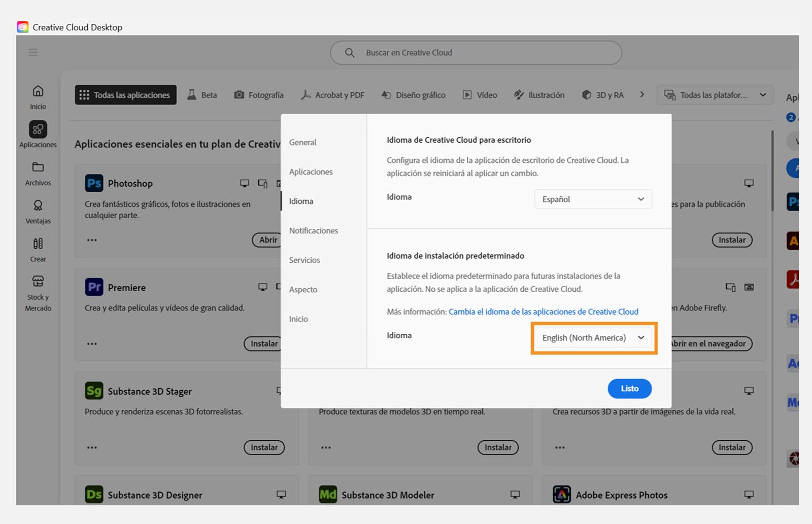Image resolution: width=812 pixels, height=524 pixels.
Task: Click the apps list vertical scrollbar
Action: coord(772,170)
